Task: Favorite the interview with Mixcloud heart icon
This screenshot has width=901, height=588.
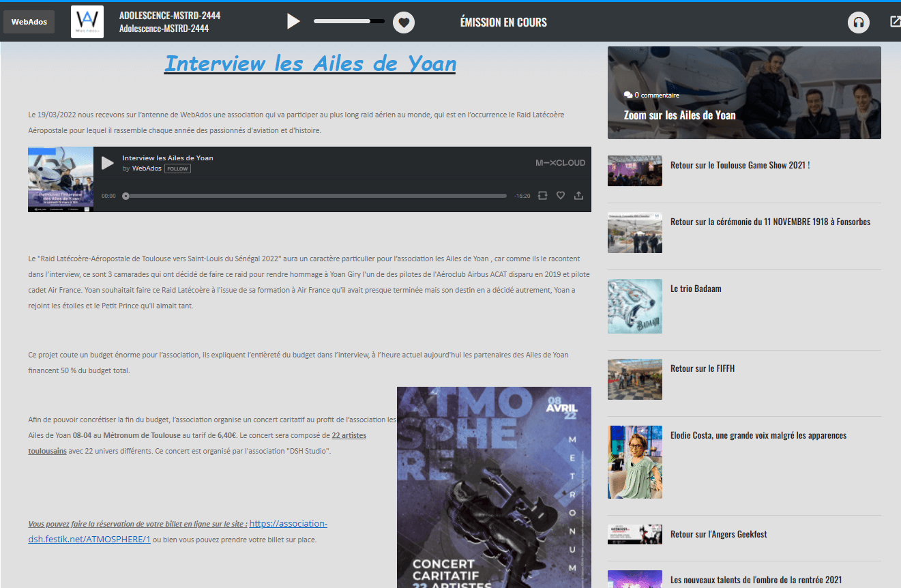Action: (x=561, y=196)
